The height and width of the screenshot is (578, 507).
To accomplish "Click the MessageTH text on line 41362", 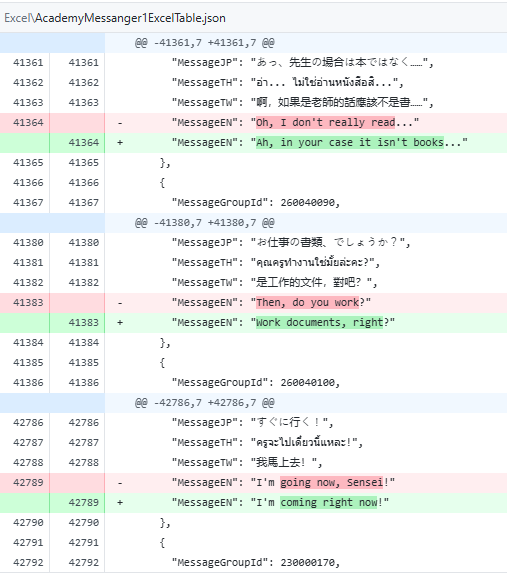I will tap(288, 83).
